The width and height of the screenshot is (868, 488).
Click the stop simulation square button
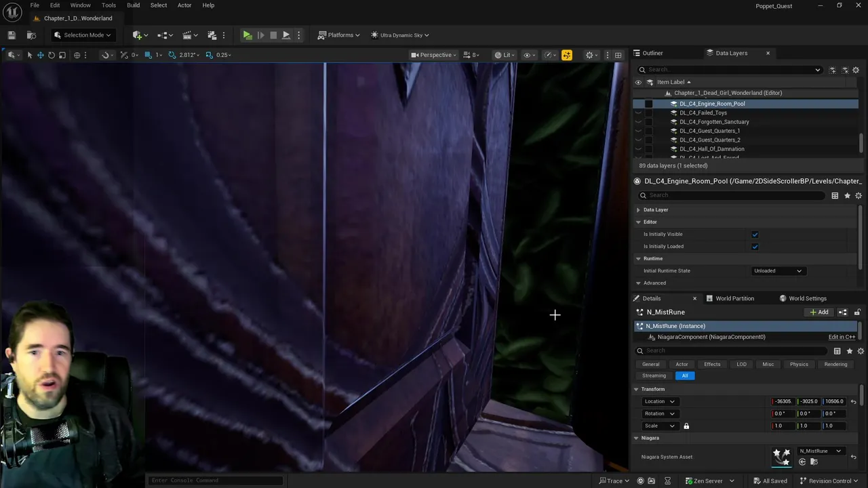(x=273, y=35)
